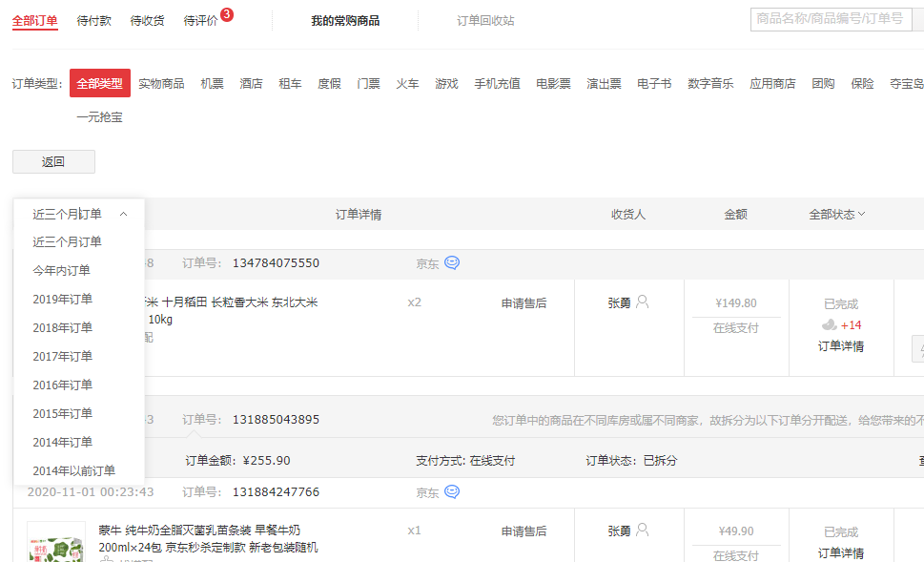Click 申请售后 for the Mengniu milk order

[x=524, y=531]
